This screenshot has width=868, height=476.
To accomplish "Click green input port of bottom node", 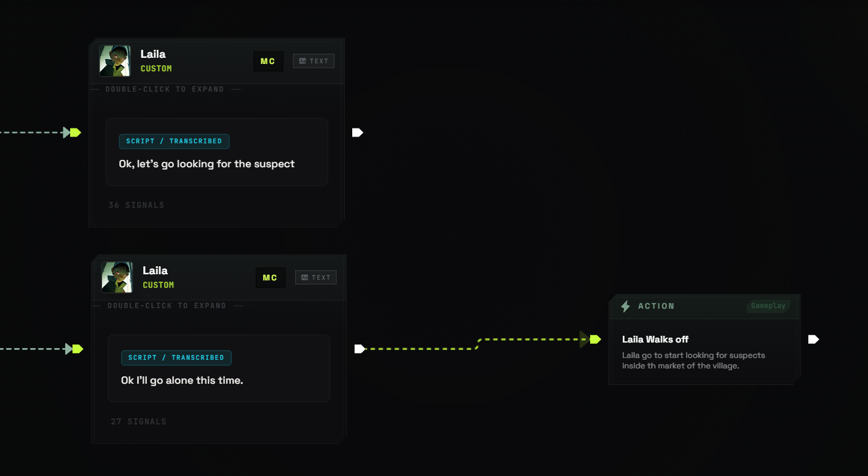I will [x=77, y=349].
